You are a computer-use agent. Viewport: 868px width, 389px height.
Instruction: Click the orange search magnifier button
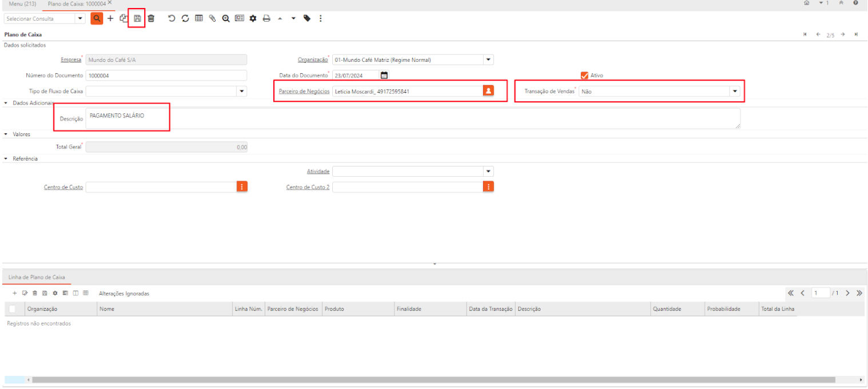coord(97,18)
